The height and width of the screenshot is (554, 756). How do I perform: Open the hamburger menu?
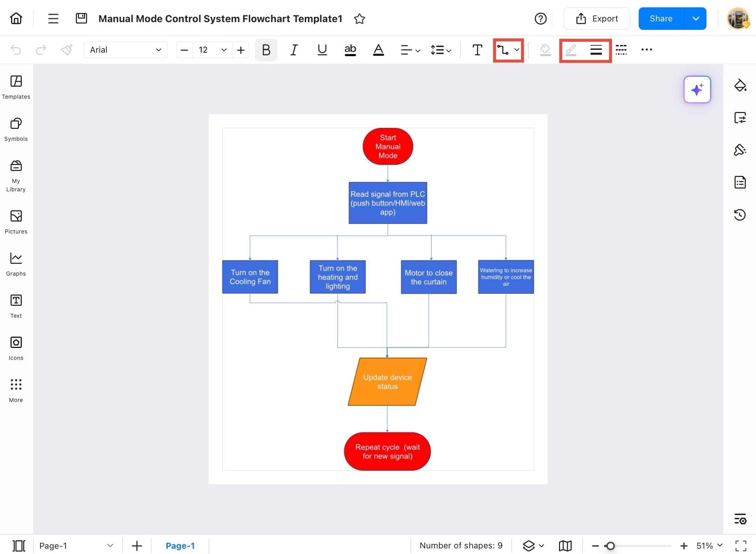[x=53, y=18]
